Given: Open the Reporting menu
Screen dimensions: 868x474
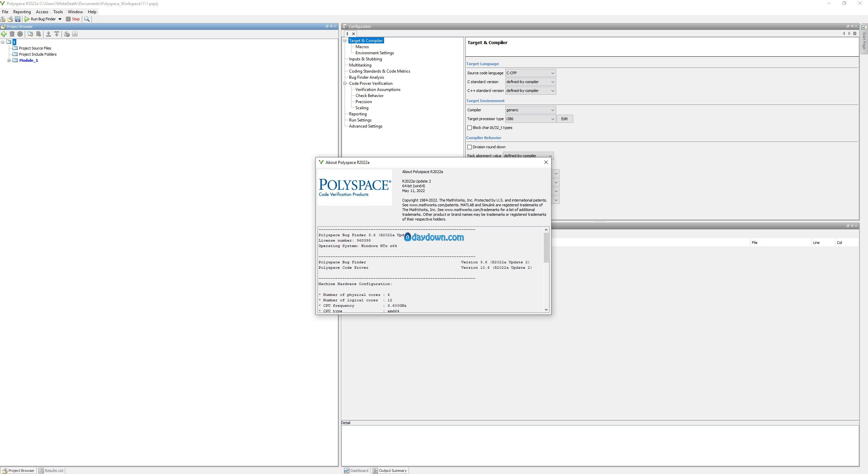Looking at the screenshot, I should (22, 12).
